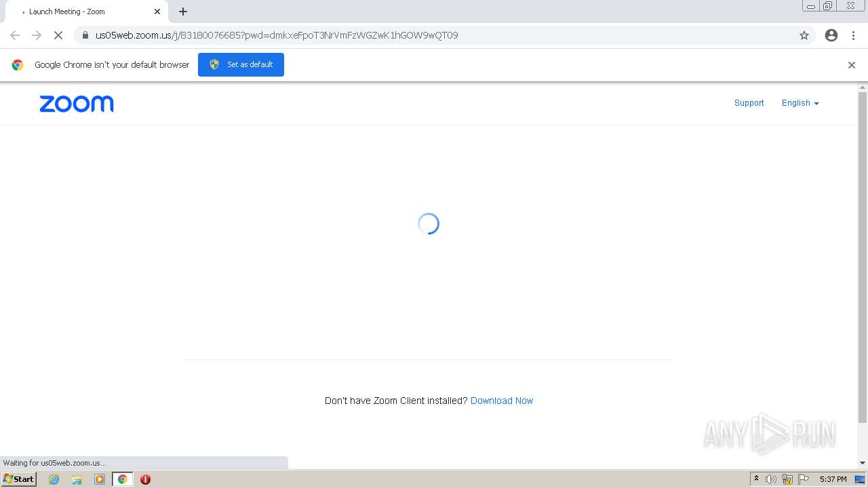Click Chrome icon in the taskbar
Image resolution: width=868 pixels, height=488 pixels.
pyautogui.click(x=122, y=479)
